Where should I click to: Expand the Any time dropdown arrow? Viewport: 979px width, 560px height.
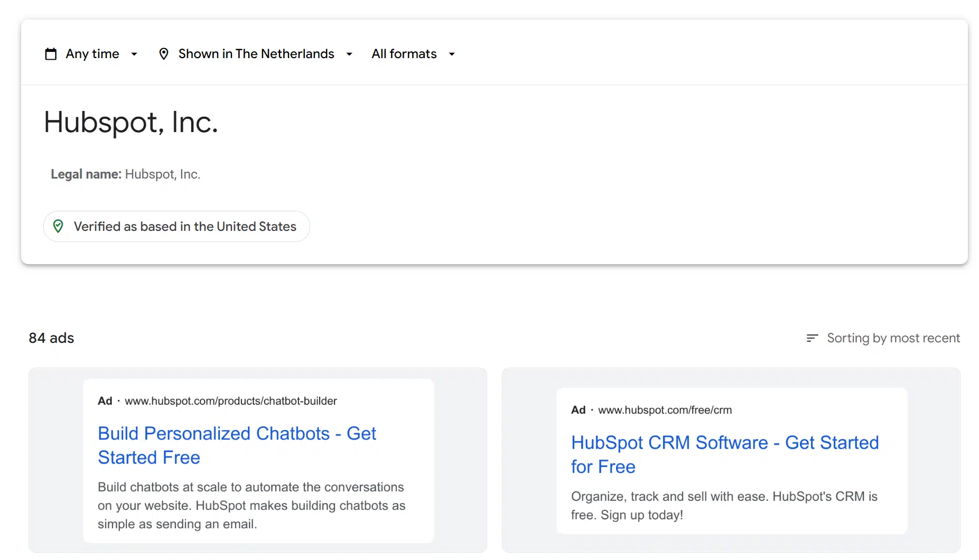[x=134, y=54]
